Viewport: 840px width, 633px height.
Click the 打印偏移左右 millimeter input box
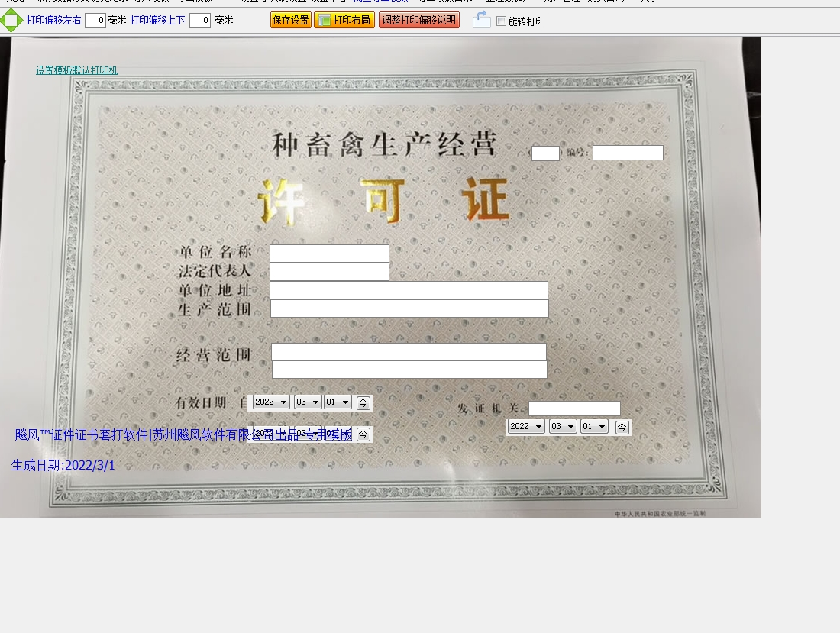coord(95,21)
